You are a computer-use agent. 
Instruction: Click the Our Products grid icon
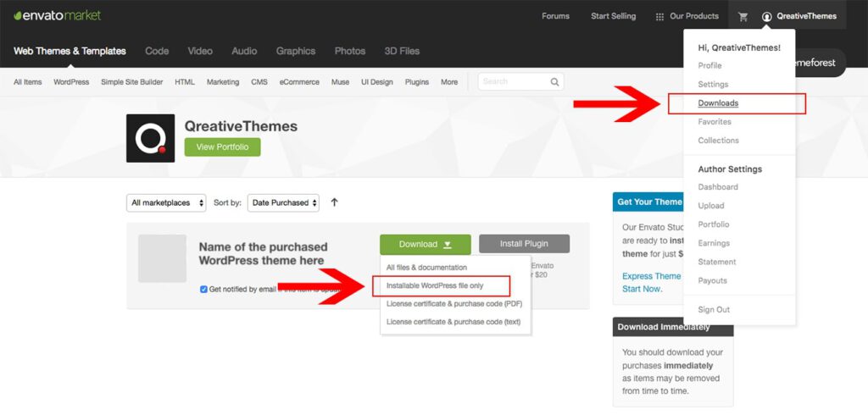click(659, 17)
